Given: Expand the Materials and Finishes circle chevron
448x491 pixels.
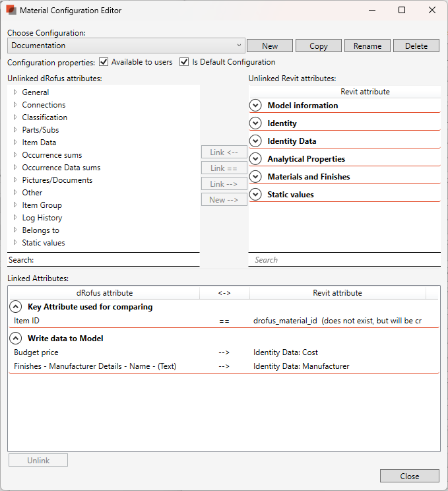Looking at the screenshot, I should [x=256, y=177].
